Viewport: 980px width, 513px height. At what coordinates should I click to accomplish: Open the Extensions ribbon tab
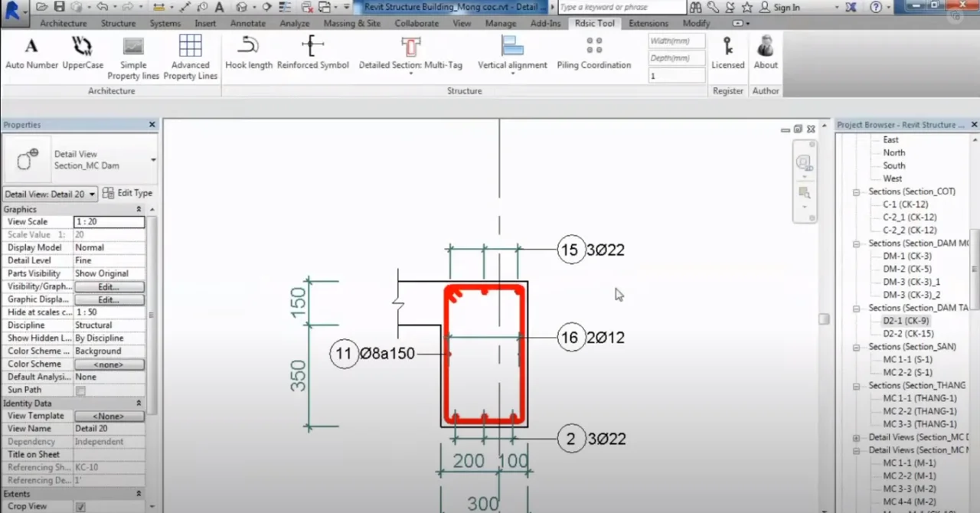pyautogui.click(x=648, y=23)
